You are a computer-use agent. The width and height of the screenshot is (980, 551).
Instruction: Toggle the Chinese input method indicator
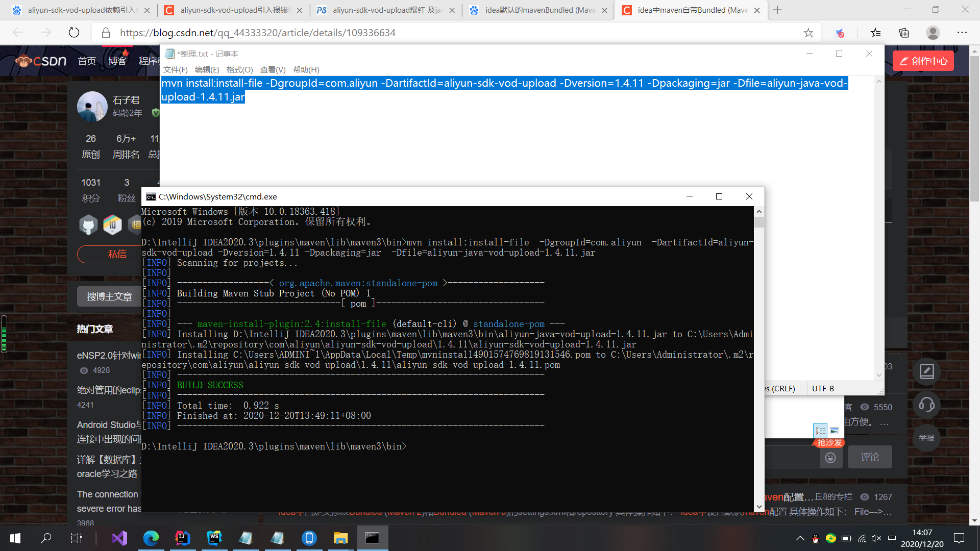(x=892, y=538)
